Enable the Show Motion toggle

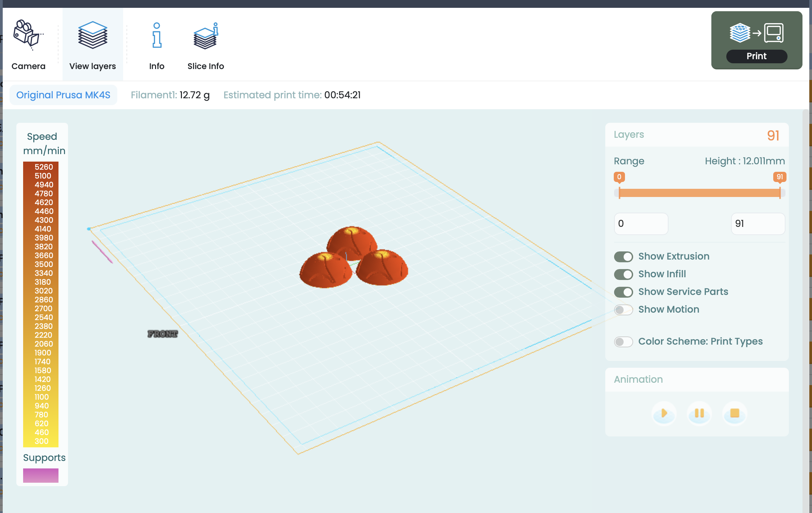tap(623, 310)
